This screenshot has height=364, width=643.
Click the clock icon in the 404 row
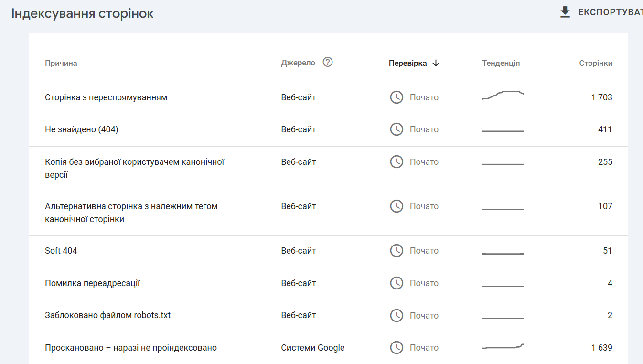[397, 129]
